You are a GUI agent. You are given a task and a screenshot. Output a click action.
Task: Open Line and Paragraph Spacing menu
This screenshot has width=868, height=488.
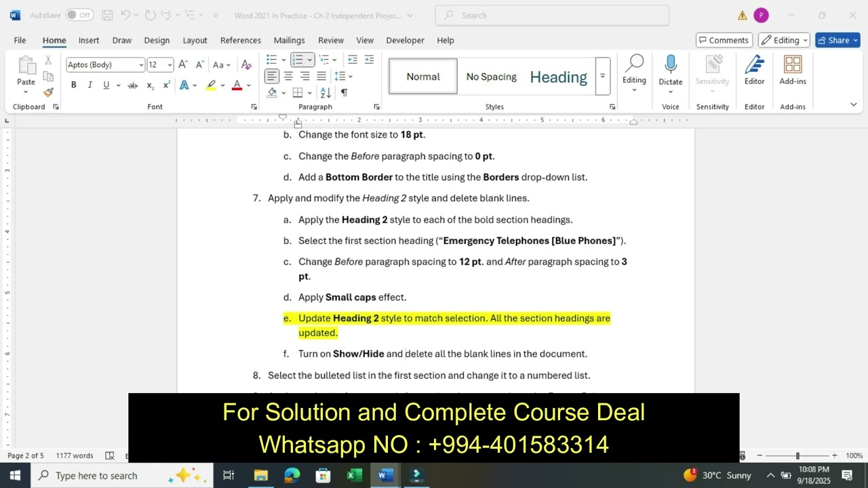pos(341,76)
